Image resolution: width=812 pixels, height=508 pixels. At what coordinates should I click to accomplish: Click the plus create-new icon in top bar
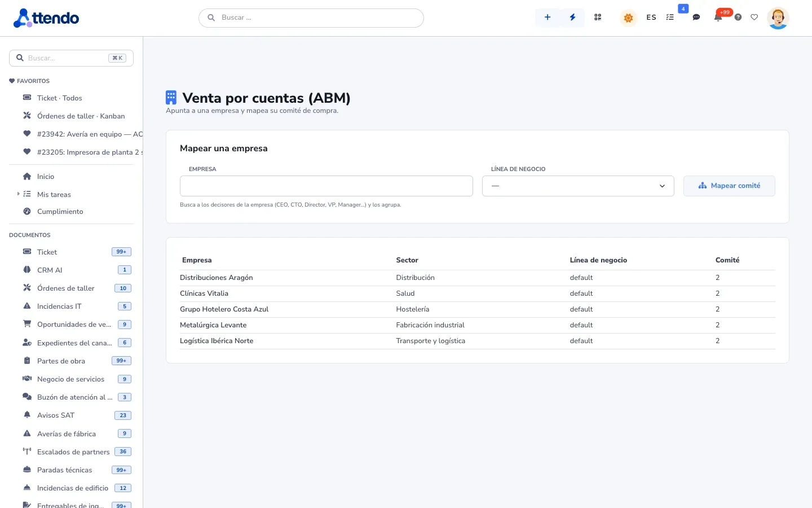coord(548,17)
